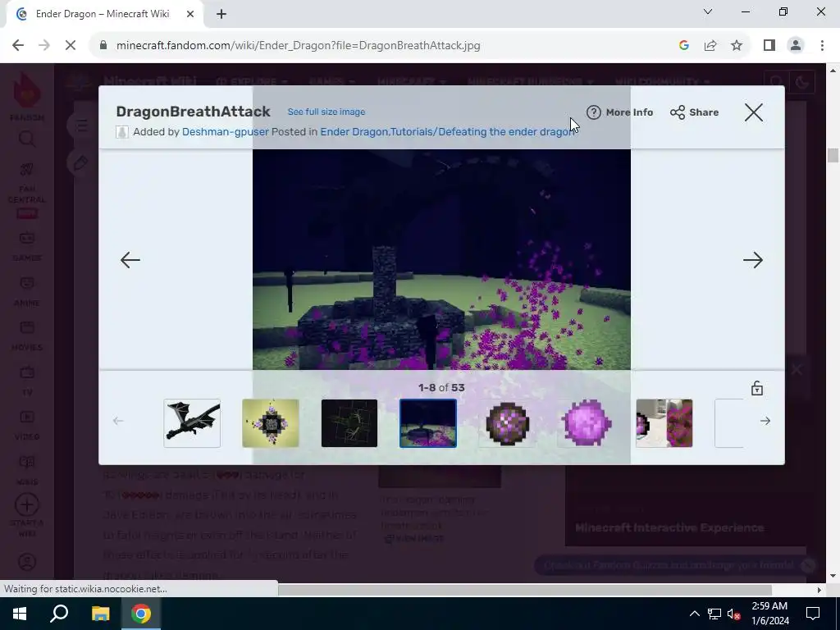Screen dimensions: 840x630
Task: Open More Info for the image
Action: pos(620,112)
